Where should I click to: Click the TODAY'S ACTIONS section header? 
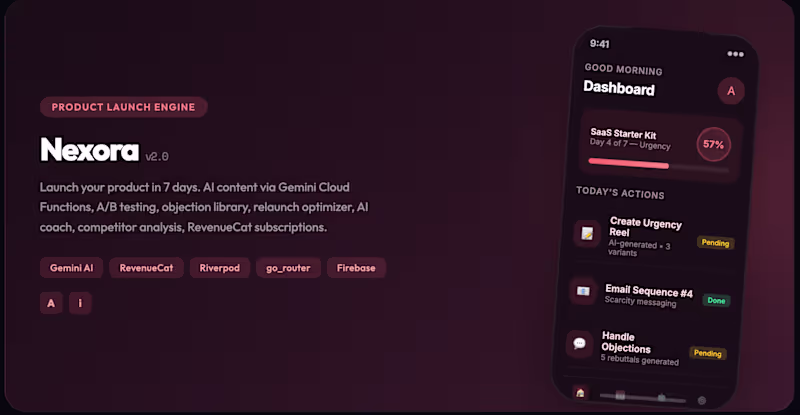[x=620, y=192]
